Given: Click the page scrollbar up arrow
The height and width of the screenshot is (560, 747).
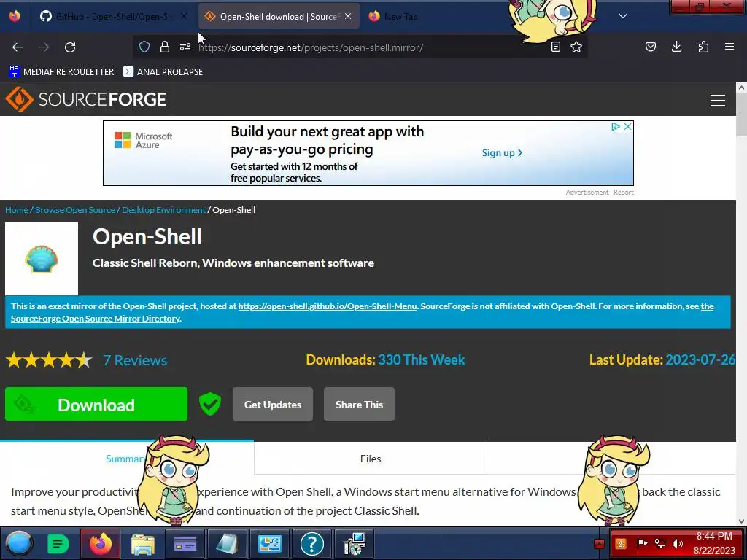Looking at the screenshot, I should [x=741, y=87].
